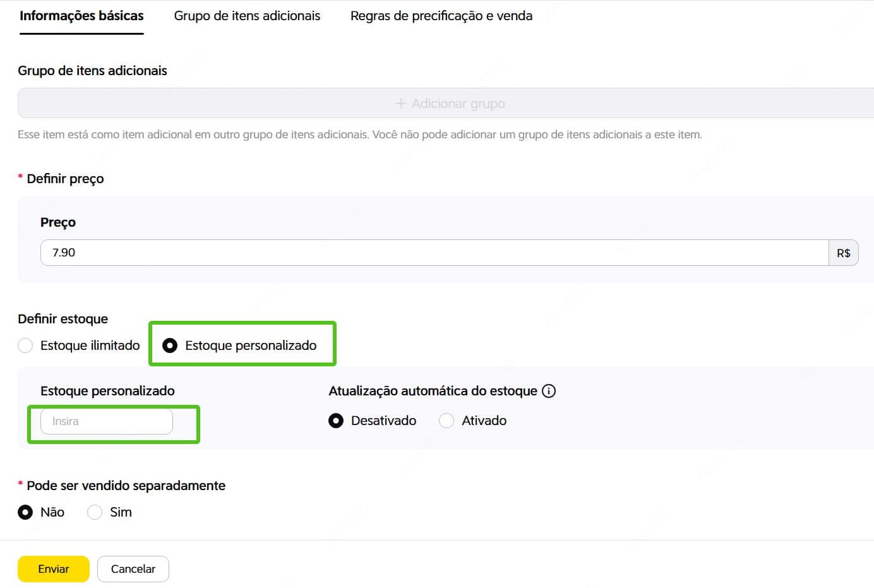
Task: Choose the Estoque personalizado radio option
Action: (170, 345)
